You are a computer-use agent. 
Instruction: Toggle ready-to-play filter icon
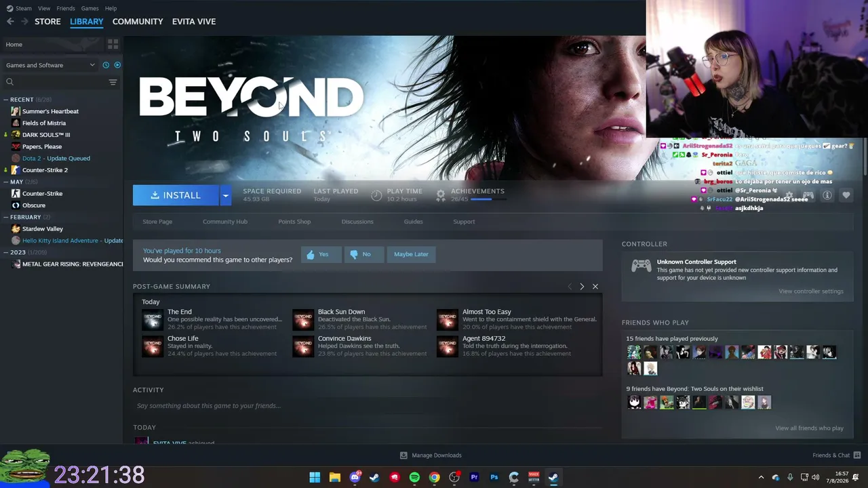pyautogui.click(x=117, y=65)
